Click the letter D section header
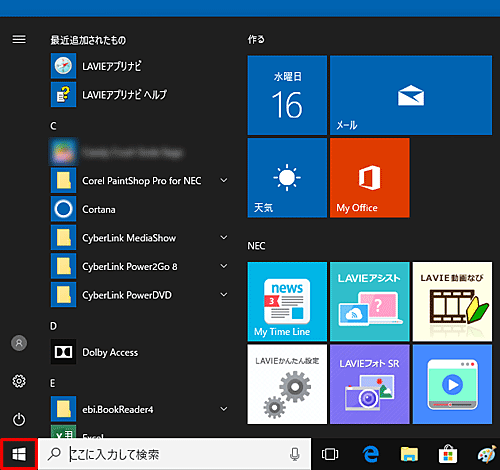The height and width of the screenshot is (470, 500). click(53, 326)
